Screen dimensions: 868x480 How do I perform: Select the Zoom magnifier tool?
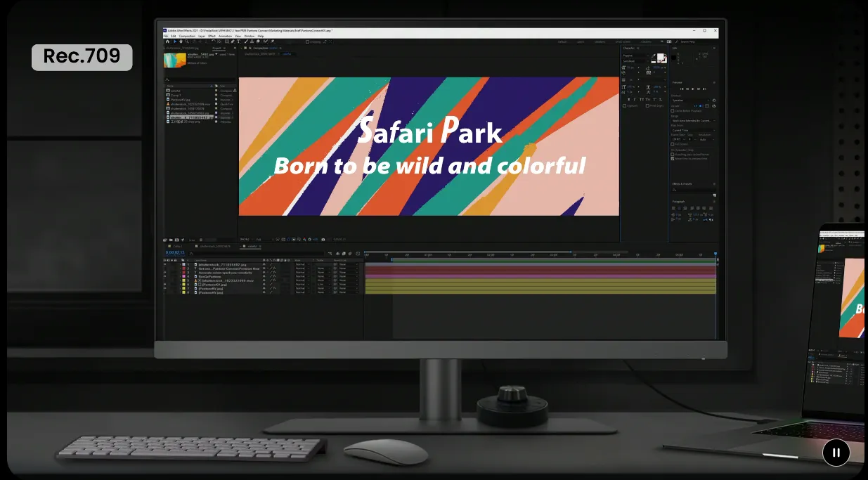[188, 41]
